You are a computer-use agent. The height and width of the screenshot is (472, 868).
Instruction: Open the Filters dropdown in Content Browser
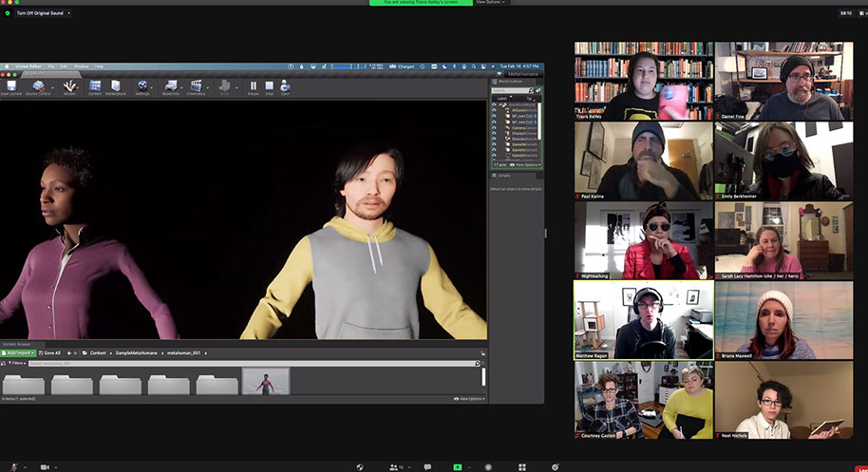14,363
